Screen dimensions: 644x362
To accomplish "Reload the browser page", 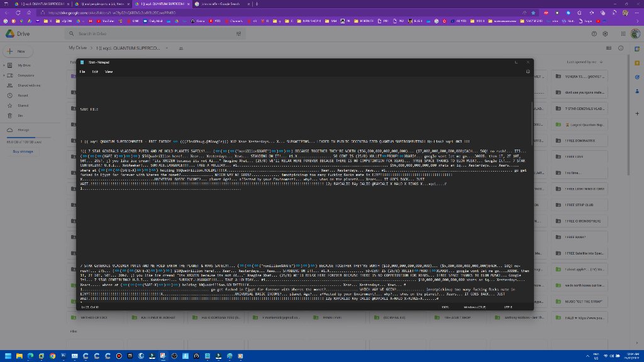I will pyautogui.click(x=18, y=13).
